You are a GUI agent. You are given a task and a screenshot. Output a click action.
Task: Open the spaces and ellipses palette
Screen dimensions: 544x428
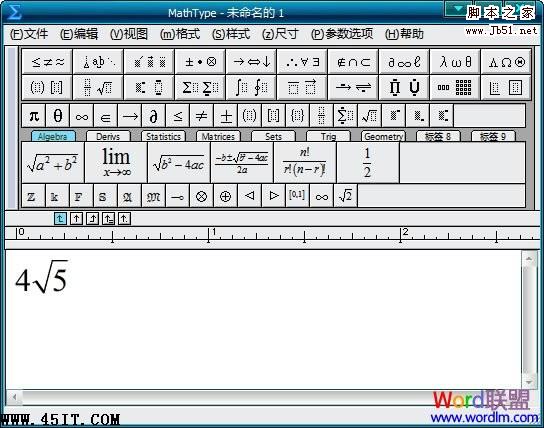click(x=98, y=62)
